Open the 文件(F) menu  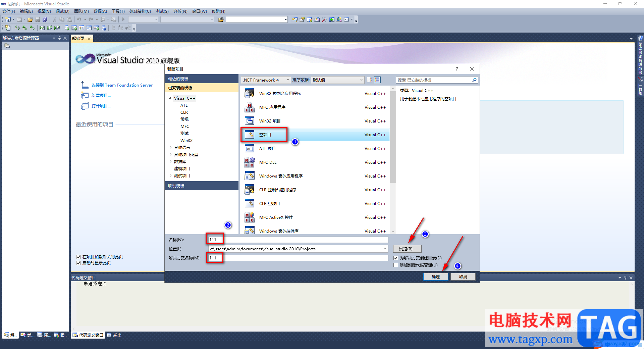pos(9,11)
